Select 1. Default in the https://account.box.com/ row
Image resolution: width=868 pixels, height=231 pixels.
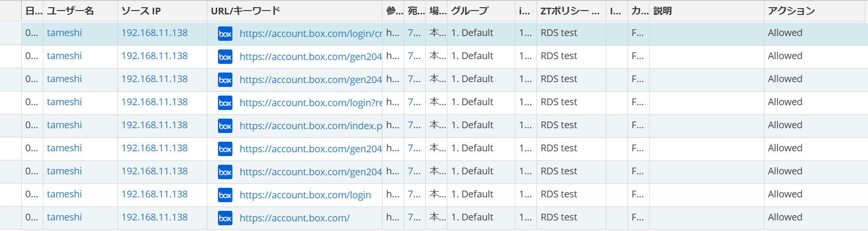[x=472, y=217]
